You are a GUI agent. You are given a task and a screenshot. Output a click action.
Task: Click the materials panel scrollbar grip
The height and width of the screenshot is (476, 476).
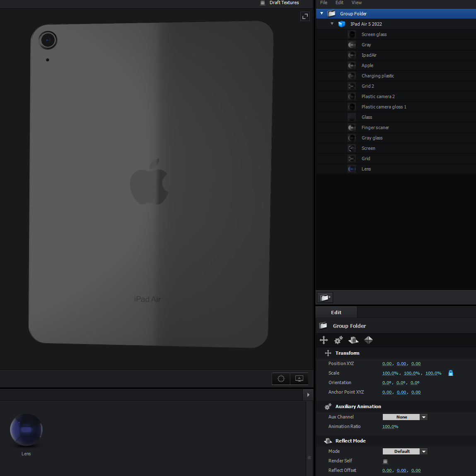click(309, 457)
